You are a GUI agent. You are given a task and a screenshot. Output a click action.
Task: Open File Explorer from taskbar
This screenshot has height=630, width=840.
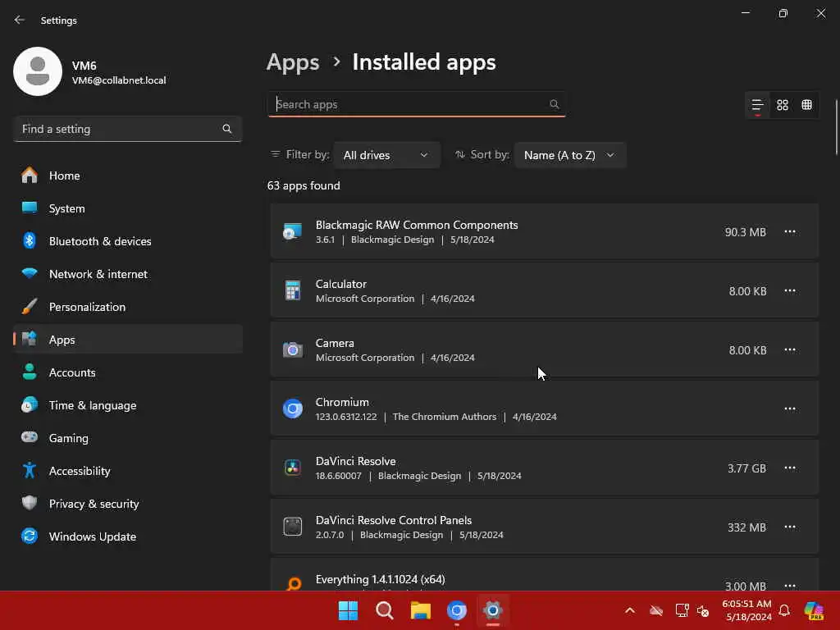[x=421, y=610]
